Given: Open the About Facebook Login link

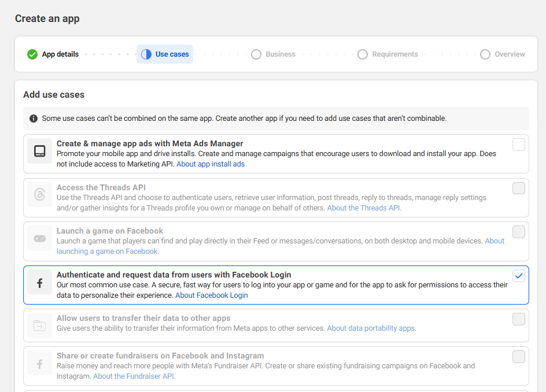Looking at the screenshot, I should pyautogui.click(x=212, y=295).
